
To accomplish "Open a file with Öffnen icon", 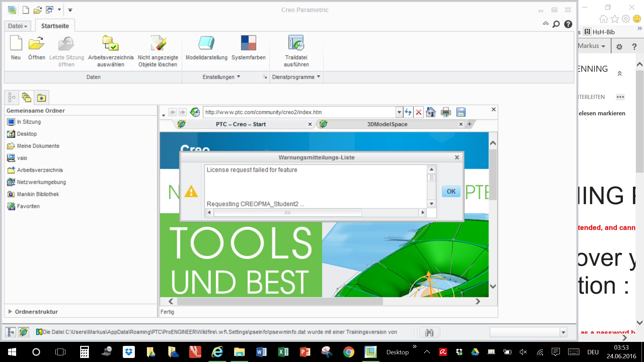I will pos(36,44).
